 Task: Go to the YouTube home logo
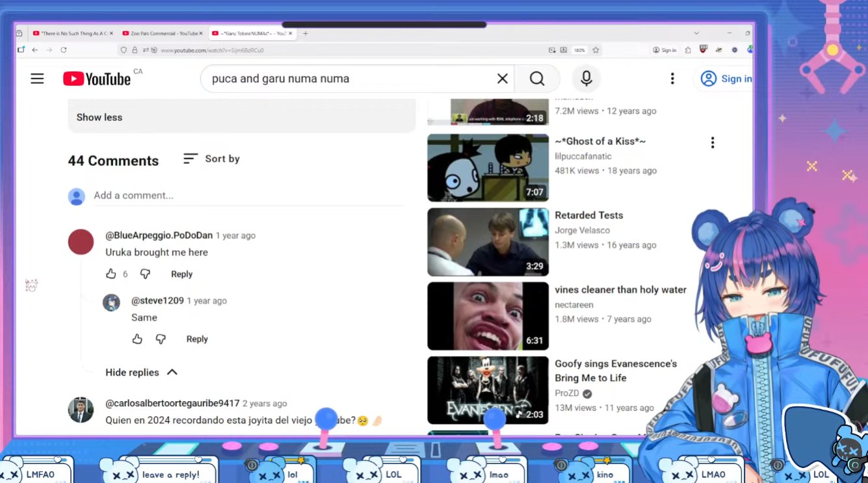pyautogui.click(x=97, y=79)
